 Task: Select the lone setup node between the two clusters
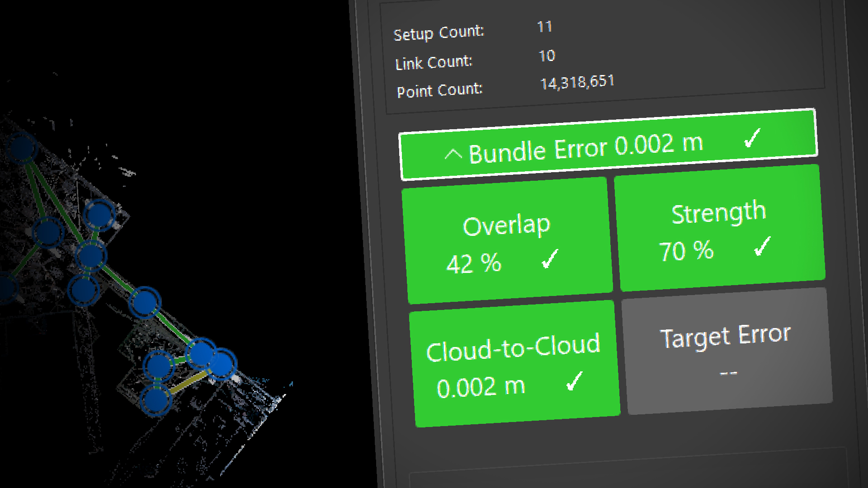[x=145, y=302]
